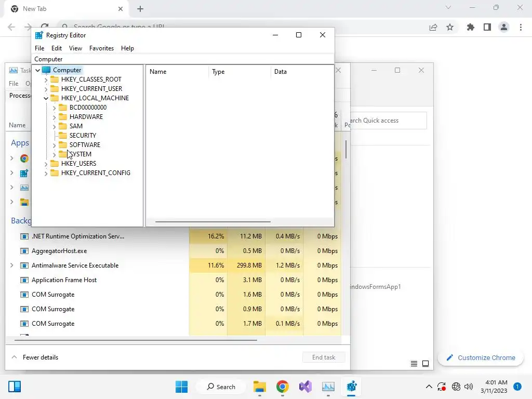Close the New Tab in Chrome

120,9
